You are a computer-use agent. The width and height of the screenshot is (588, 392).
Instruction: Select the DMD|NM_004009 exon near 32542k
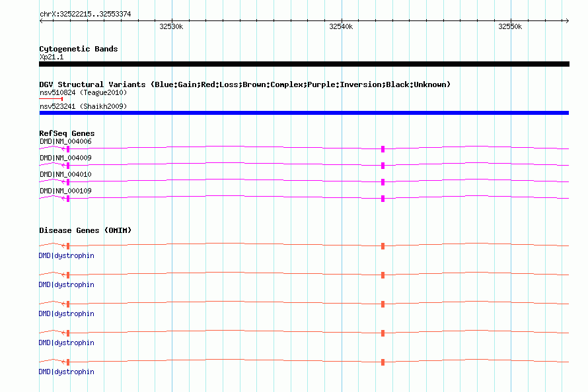pos(383,166)
